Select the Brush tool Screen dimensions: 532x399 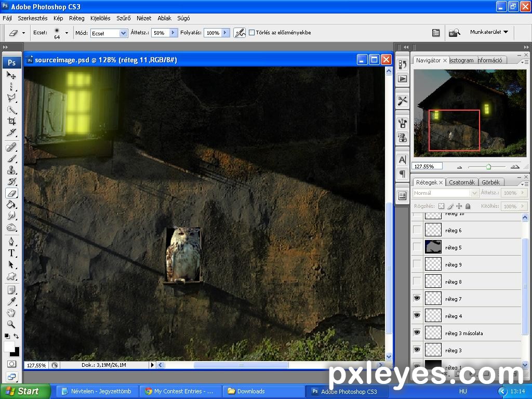pos(11,159)
